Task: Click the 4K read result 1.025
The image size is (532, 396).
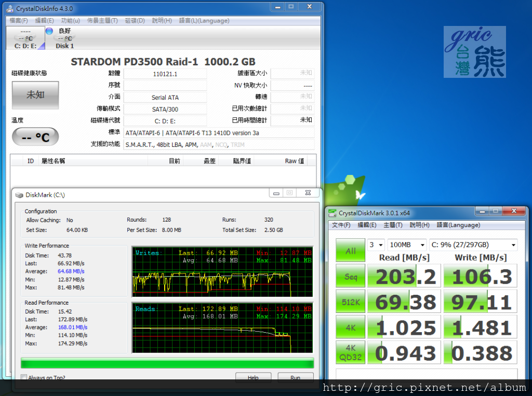Action: (x=404, y=327)
